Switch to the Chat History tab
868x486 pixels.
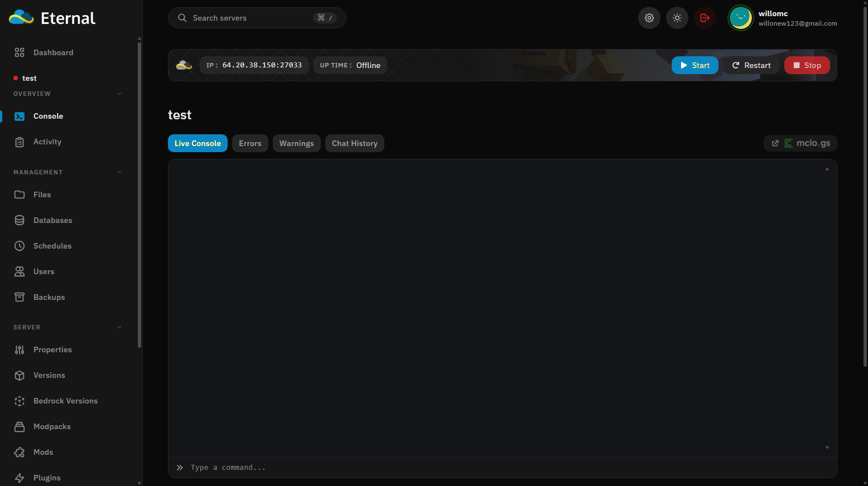coord(355,143)
